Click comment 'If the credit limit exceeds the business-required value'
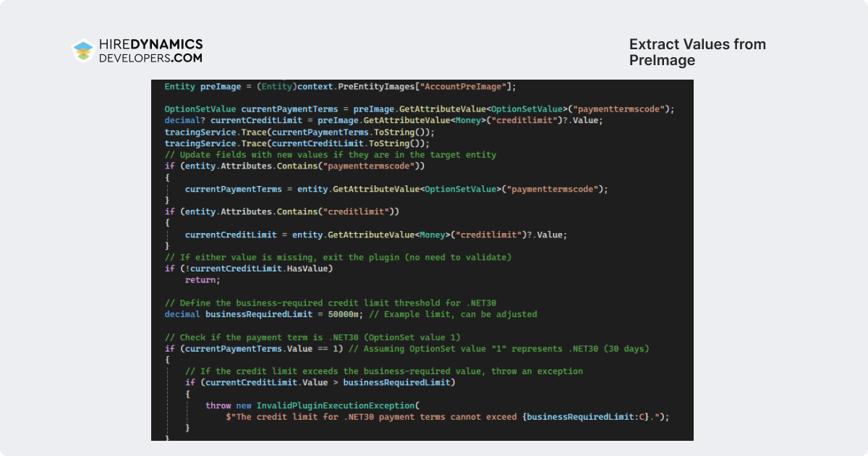 384,371
